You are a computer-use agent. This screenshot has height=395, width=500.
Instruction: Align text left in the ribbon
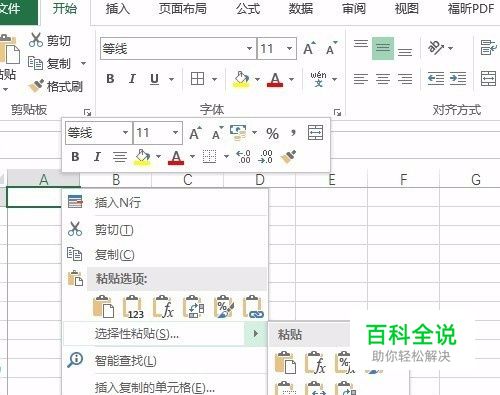point(361,79)
